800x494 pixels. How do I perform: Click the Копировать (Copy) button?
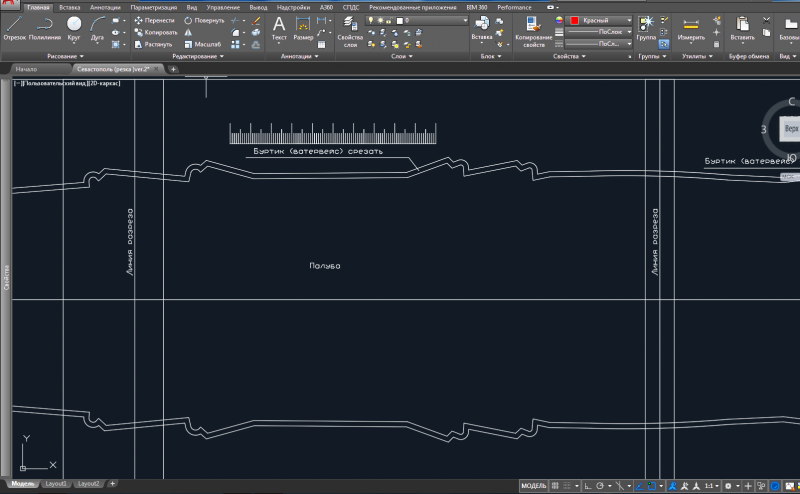(x=155, y=32)
